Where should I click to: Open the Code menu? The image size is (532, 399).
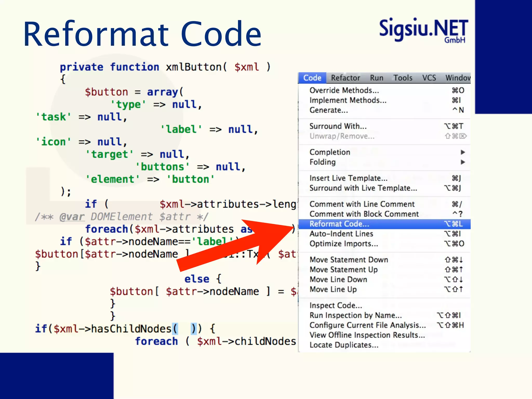312,78
